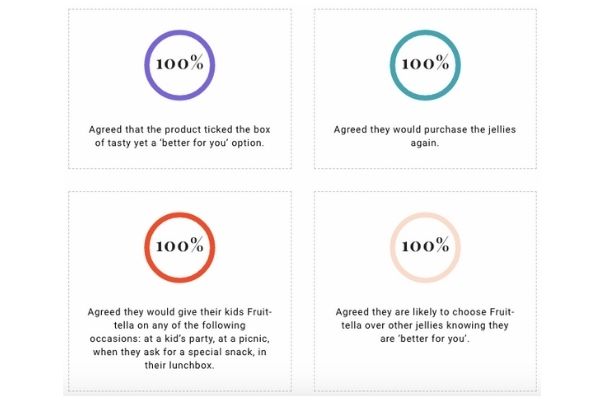The image size is (604, 400).
Task: Click the 'give their kids Fruit-tella' caption
Action: pyautogui.click(x=180, y=338)
